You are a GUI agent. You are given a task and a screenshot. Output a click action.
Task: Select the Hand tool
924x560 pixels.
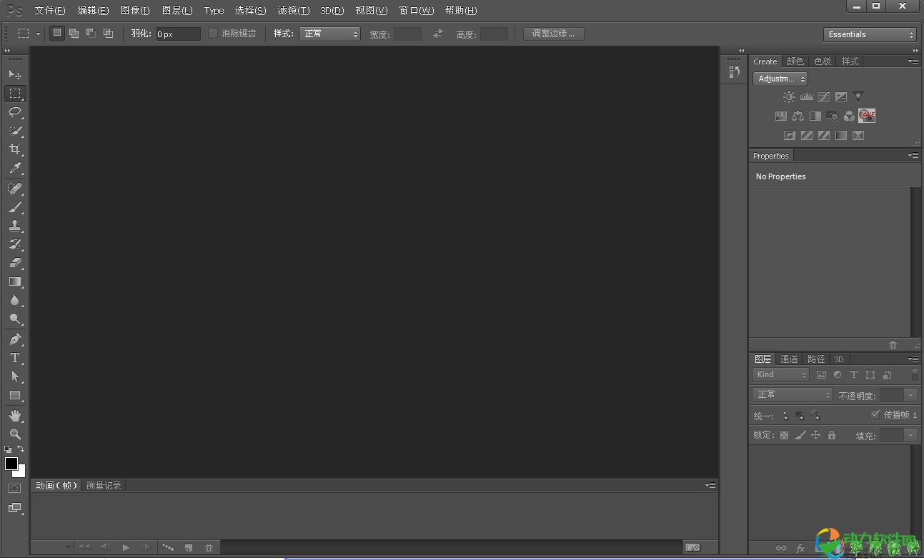(14, 415)
